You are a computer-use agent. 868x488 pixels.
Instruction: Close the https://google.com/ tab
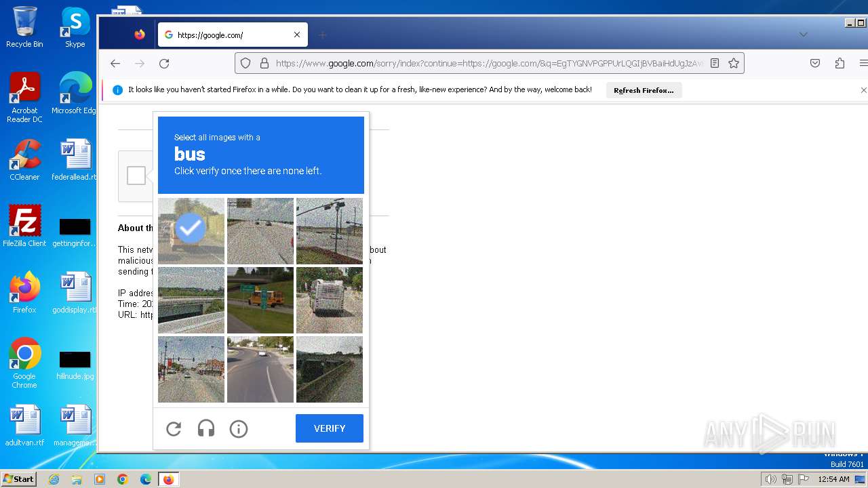(x=297, y=35)
